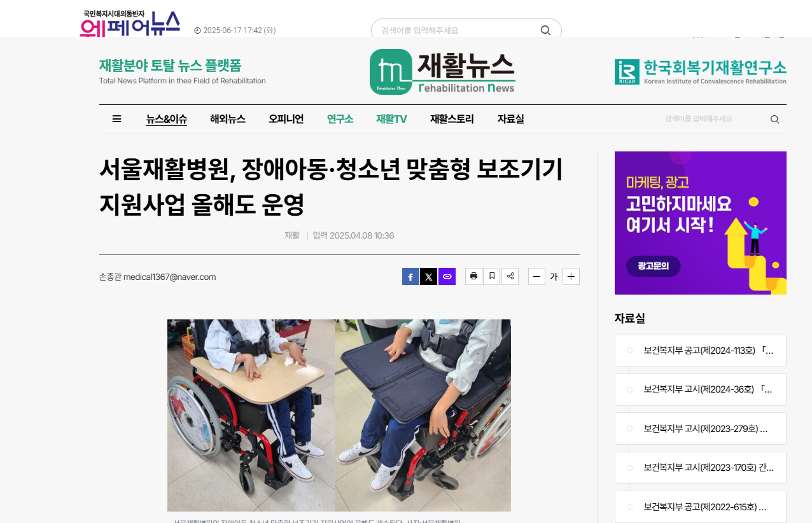Share the article on Facebook
Image resolution: width=812 pixels, height=523 pixels.
click(410, 277)
